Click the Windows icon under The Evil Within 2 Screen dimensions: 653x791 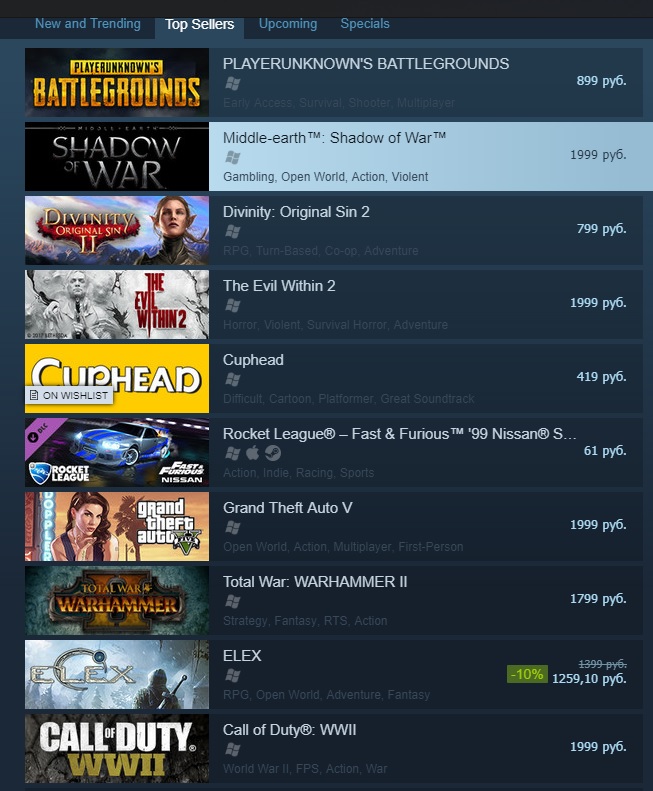click(232, 305)
